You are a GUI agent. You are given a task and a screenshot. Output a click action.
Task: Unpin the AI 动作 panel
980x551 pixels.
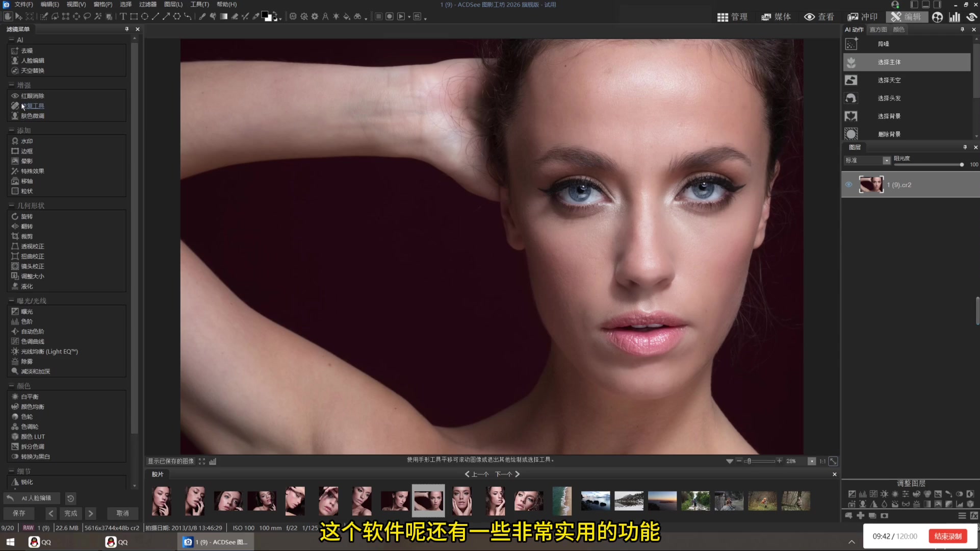963,29
